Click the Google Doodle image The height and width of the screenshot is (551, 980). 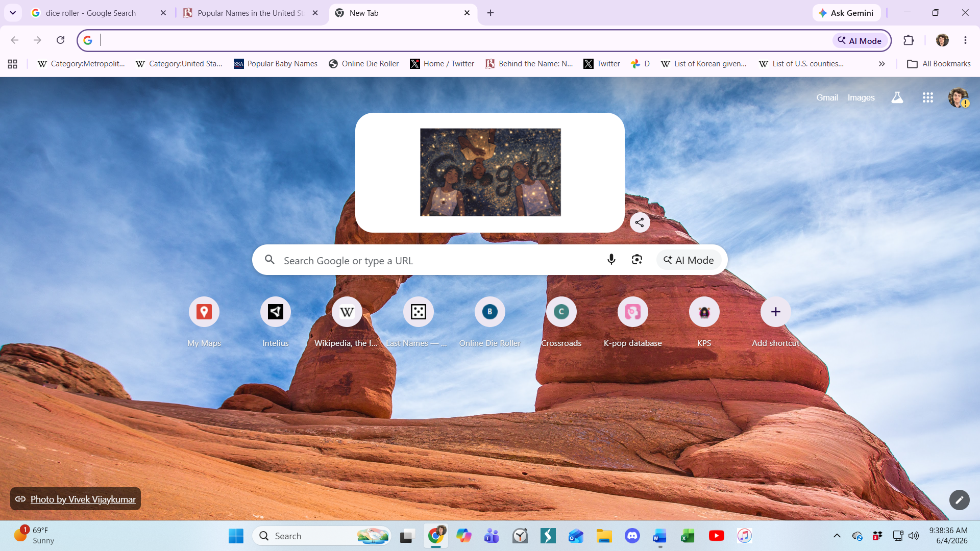[490, 172]
